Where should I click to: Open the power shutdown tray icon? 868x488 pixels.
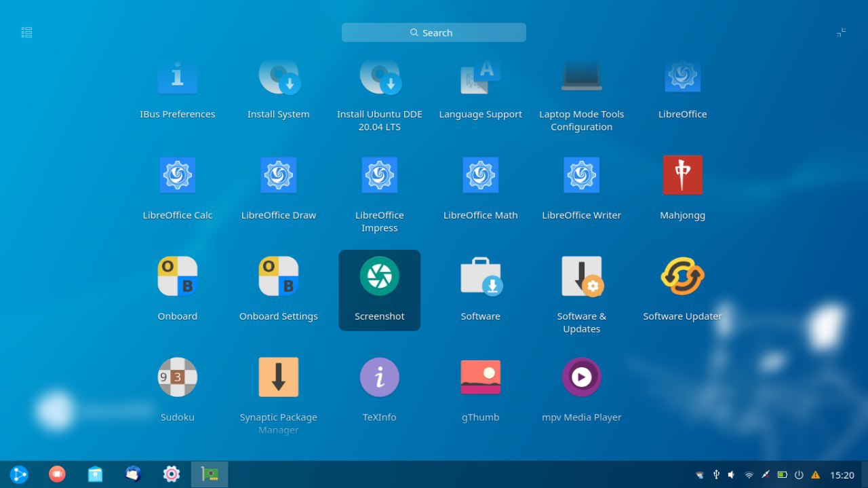point(799,475)
